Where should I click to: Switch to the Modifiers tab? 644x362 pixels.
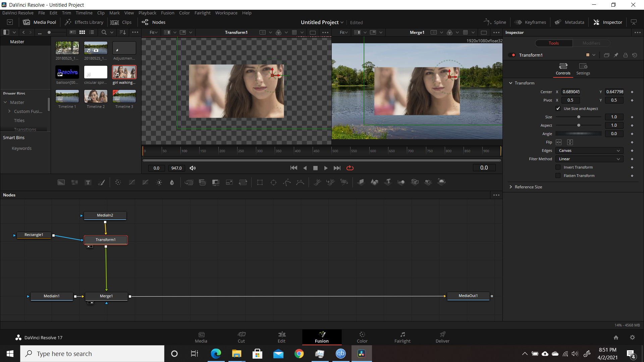point(591,43)
